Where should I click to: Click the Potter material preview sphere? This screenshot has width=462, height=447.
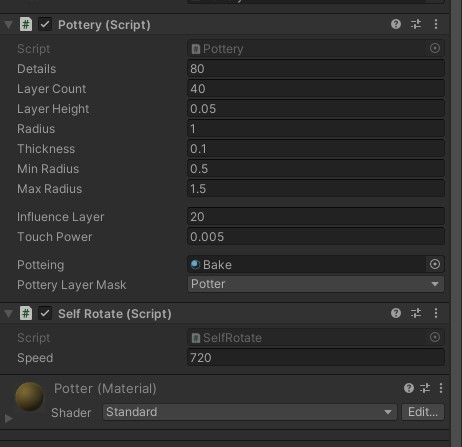click(x=30, y=397)
